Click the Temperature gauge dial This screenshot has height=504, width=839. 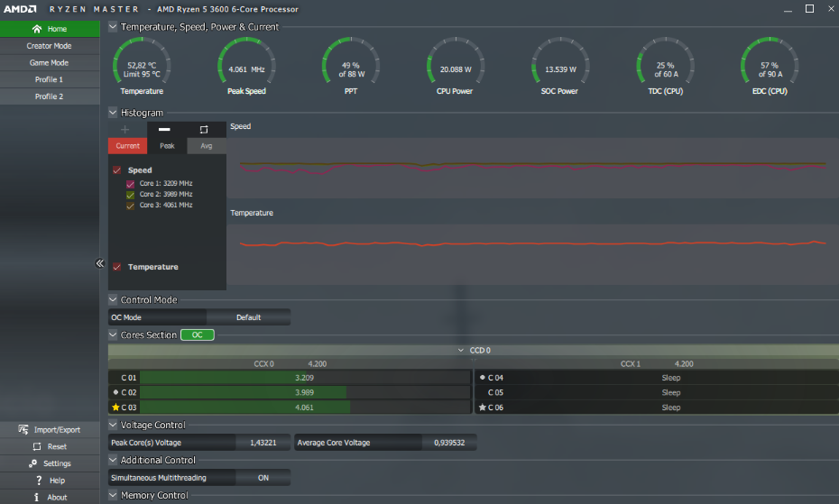(x=142, y=61)
